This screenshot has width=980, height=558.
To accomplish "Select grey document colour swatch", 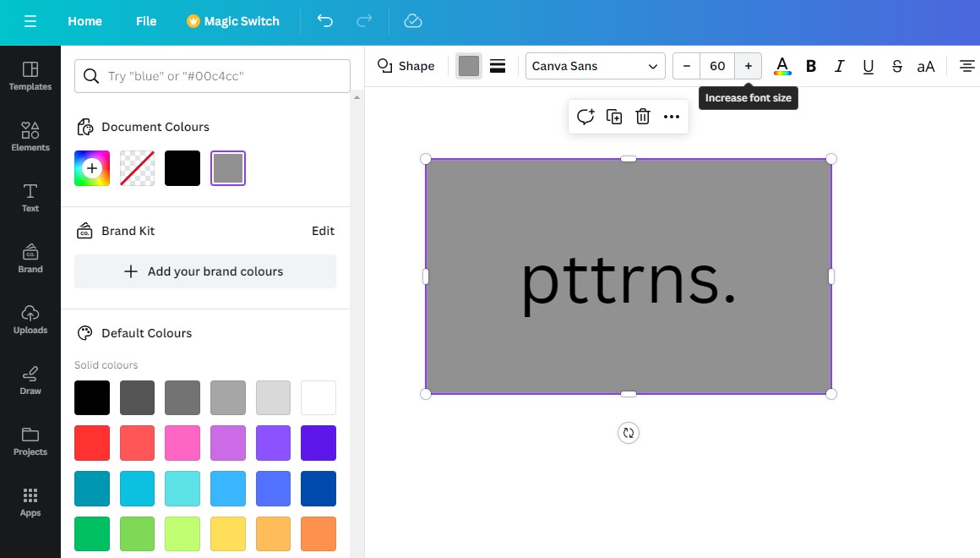I will 228,168.
